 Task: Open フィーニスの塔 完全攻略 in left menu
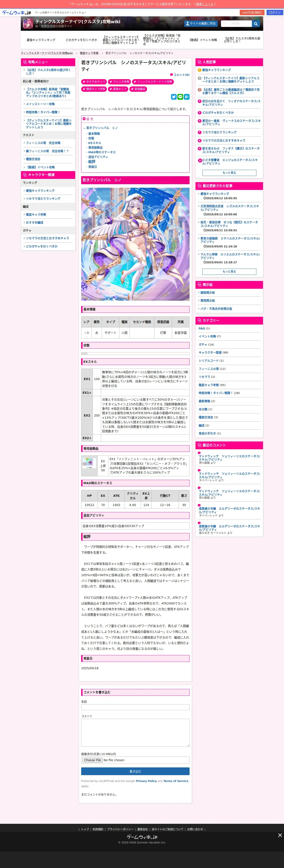click(43, 143)
